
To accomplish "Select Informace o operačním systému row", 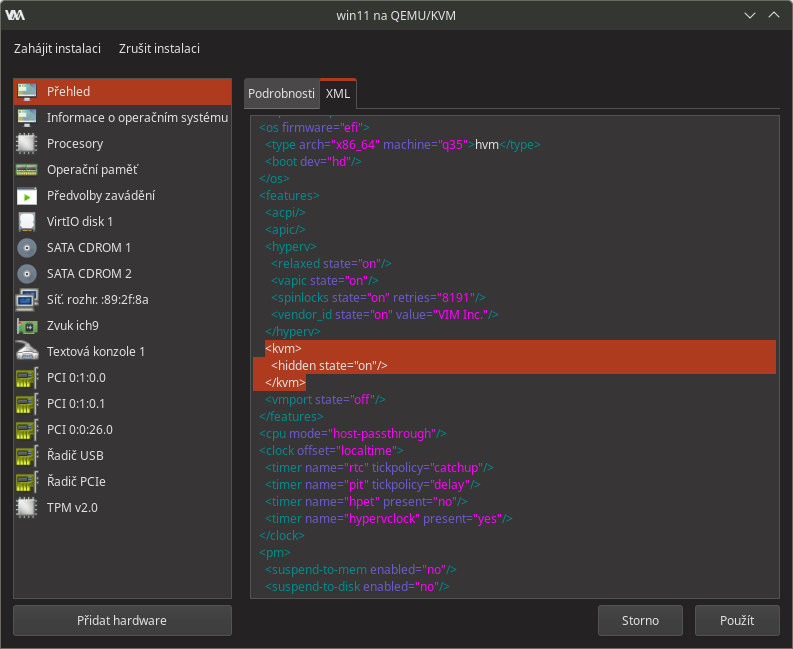I will pos(122,117).
